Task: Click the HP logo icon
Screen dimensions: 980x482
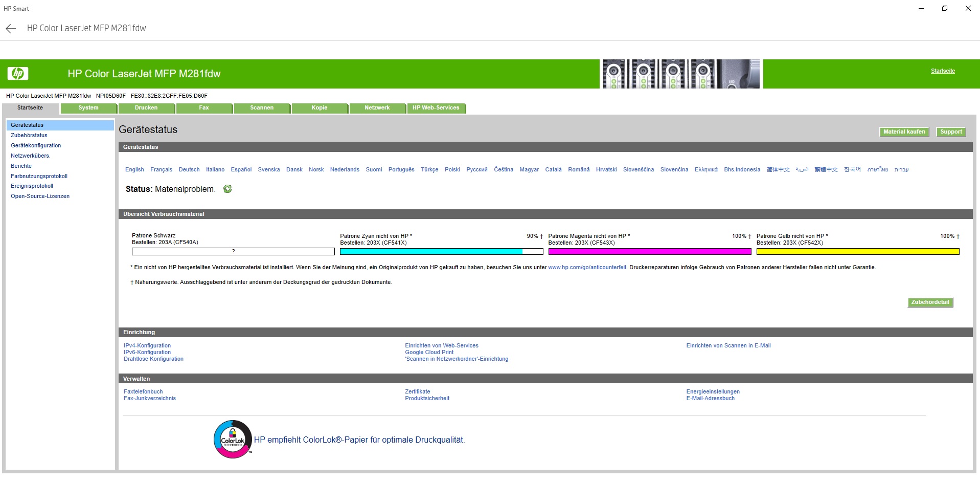Action: coord(18,74)
